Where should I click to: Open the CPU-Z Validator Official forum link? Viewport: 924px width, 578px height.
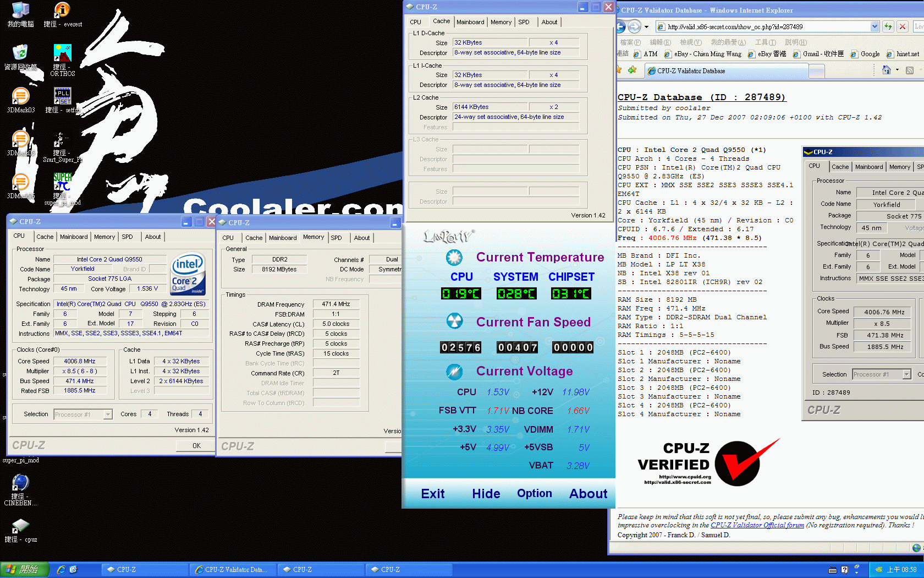(x=757, y=525)
